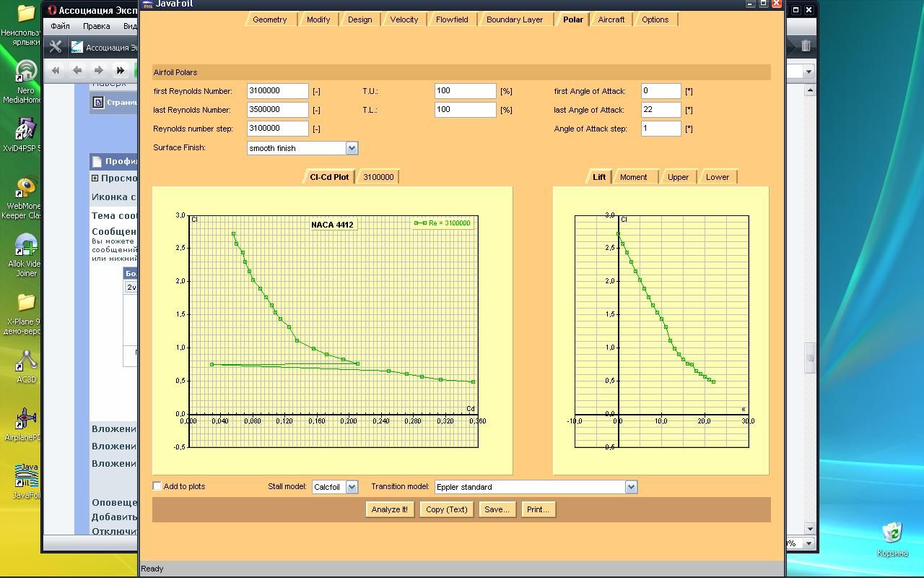Viewport: 924px width, 578px height.
Task: Open the Transition model dropdown
Action: point(631,487)
